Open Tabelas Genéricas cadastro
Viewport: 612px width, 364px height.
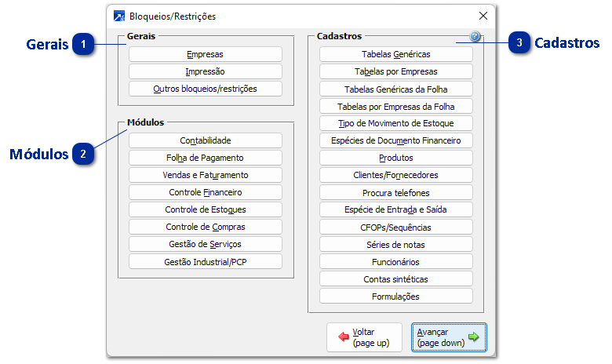(x=395, y=54)
